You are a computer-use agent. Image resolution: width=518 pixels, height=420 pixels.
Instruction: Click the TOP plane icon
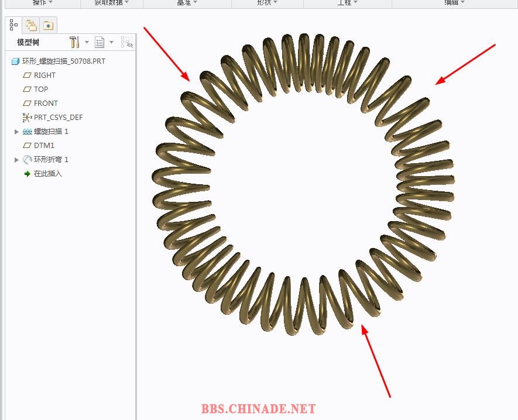pos(27,89)
